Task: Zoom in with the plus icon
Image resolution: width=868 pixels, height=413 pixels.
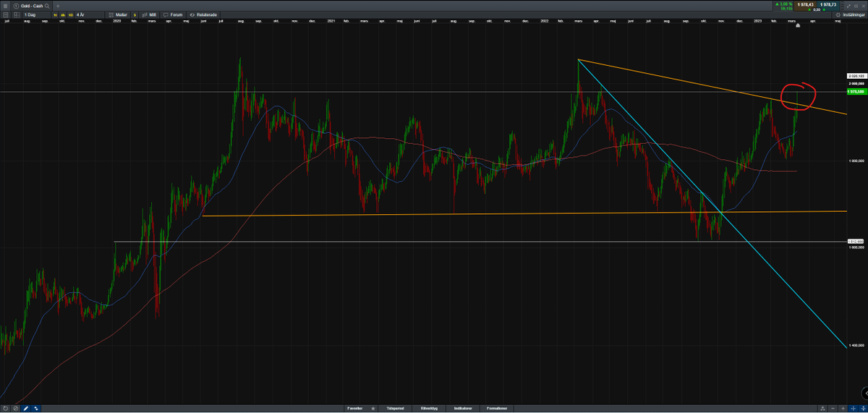Action: 843,409
